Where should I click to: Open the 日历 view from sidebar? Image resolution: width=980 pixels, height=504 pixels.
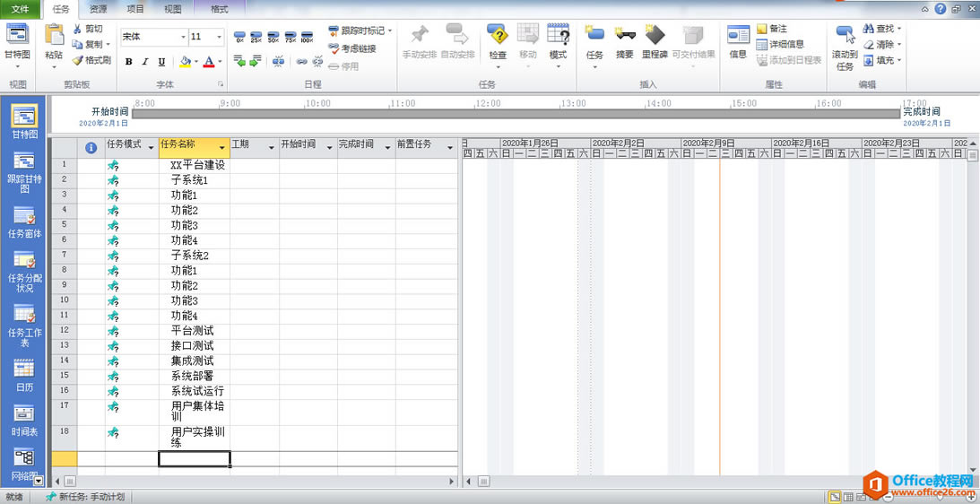(x=24, y=375)
